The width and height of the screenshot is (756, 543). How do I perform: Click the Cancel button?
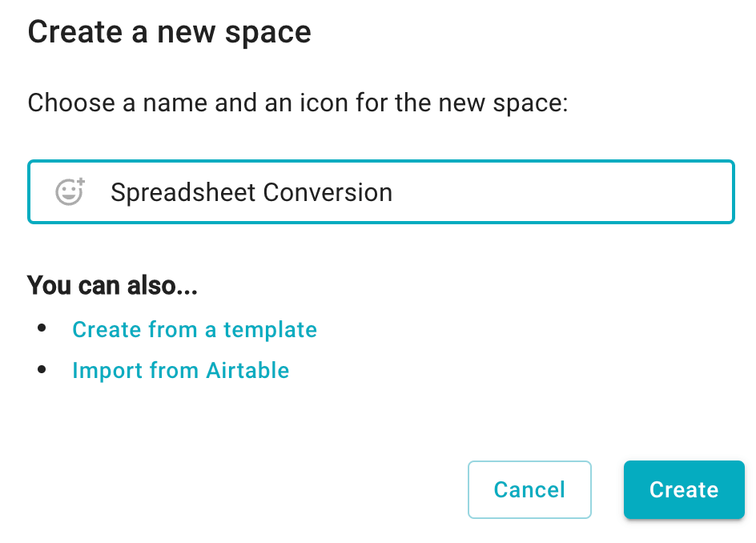pos(529,489)
